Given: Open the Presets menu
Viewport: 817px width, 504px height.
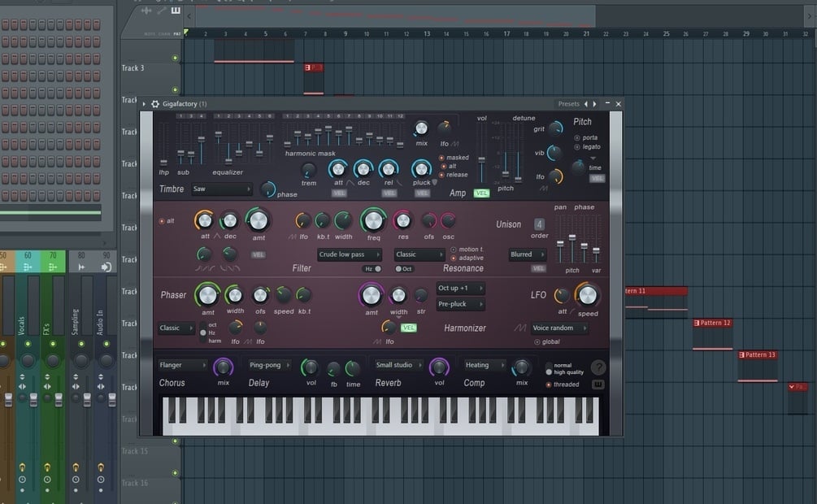Looking at the screenshot, I should pyautogui.click(x=568, y=104).
